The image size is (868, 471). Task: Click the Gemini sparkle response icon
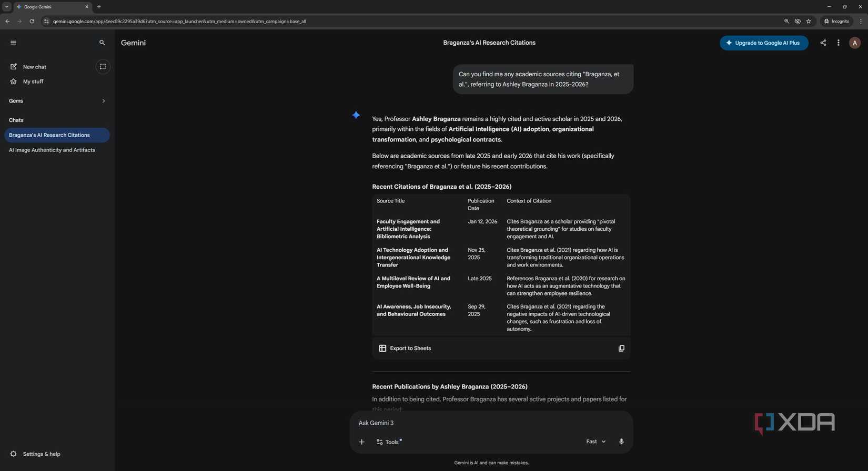(356, 115)
